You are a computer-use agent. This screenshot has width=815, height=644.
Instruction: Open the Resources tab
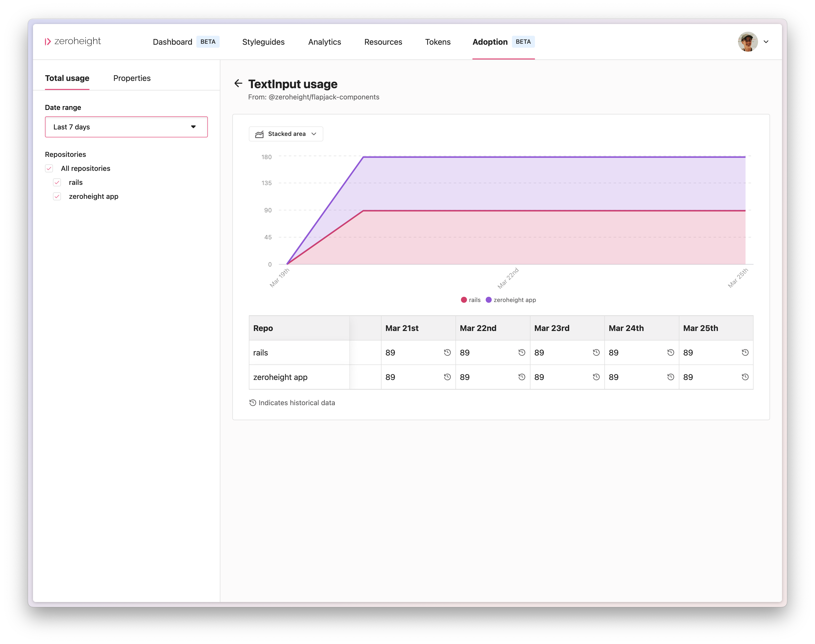click(383, 42)
